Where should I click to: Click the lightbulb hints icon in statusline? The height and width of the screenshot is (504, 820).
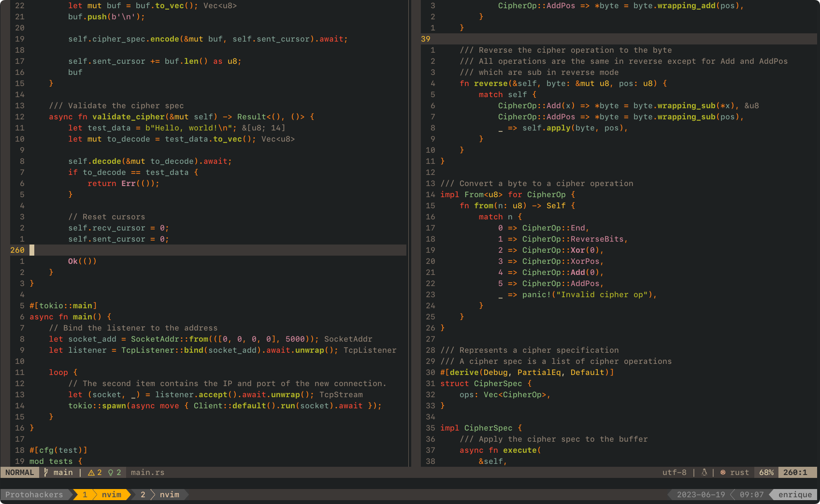(111, 473)
